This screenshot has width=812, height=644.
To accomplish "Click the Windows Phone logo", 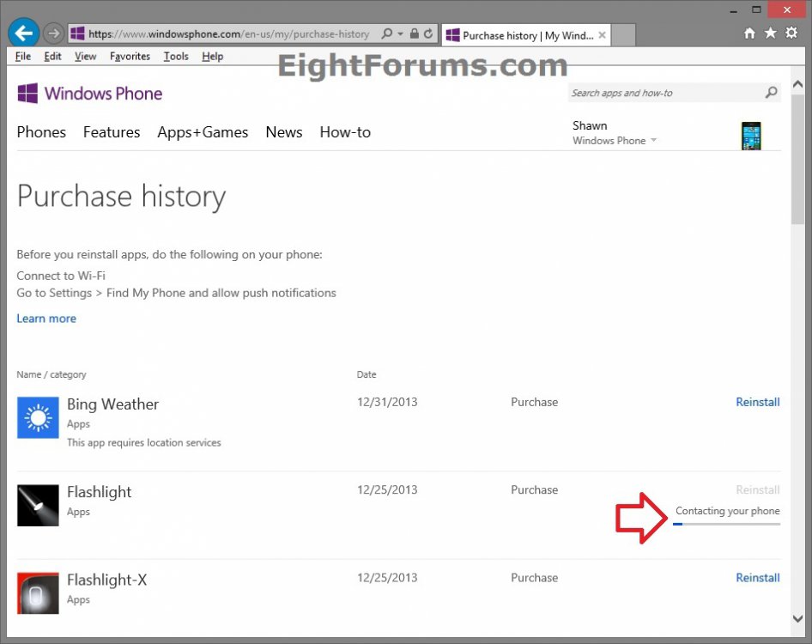I will pyautogui.click(x=90, y=94).
